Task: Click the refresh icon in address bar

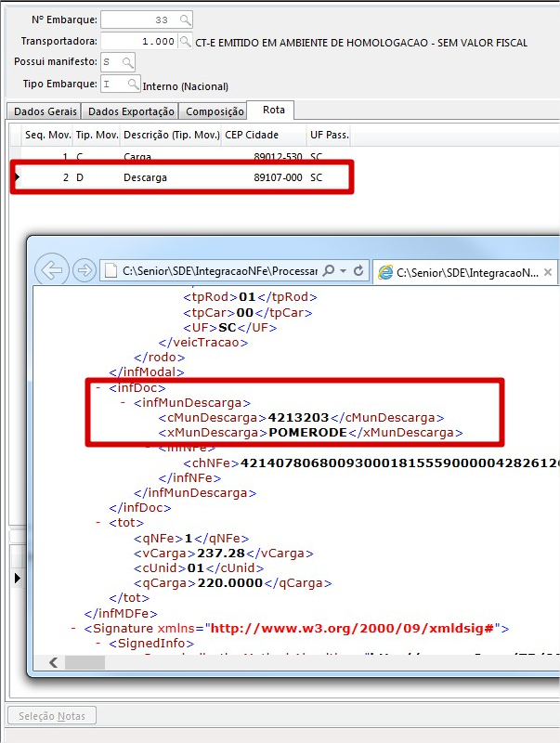Action: [360, 271]
